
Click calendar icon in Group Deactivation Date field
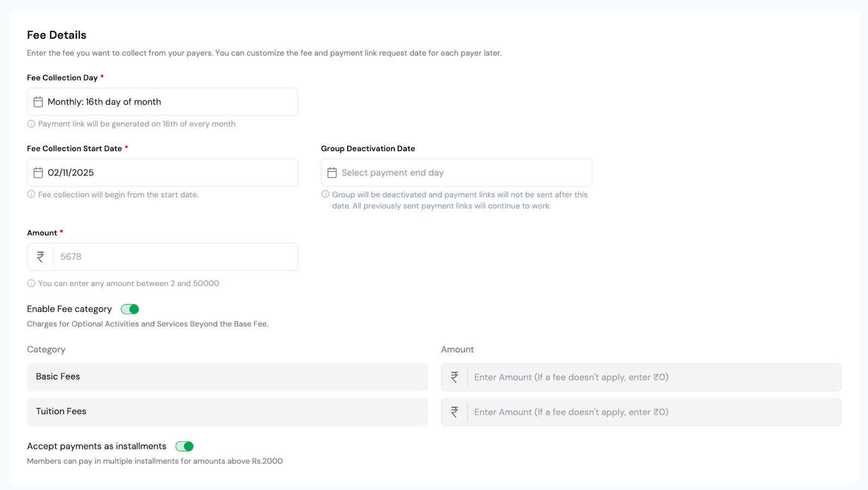(x=332, y=173)
